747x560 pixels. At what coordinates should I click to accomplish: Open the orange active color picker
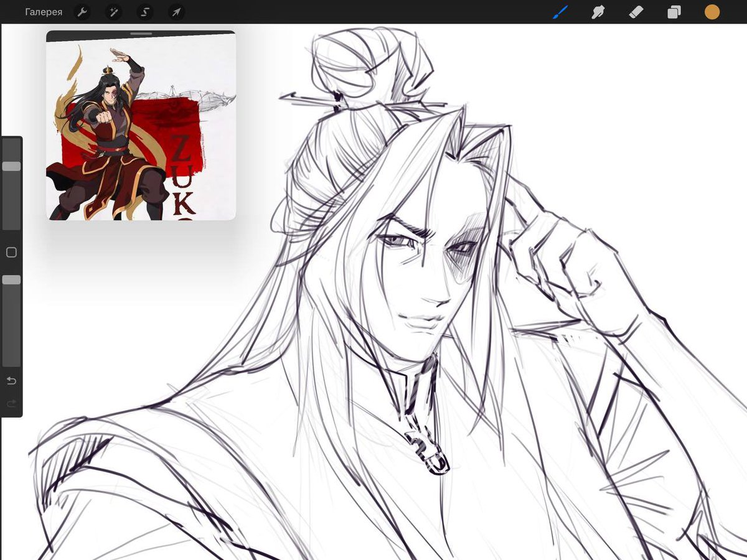pos(712,12)
